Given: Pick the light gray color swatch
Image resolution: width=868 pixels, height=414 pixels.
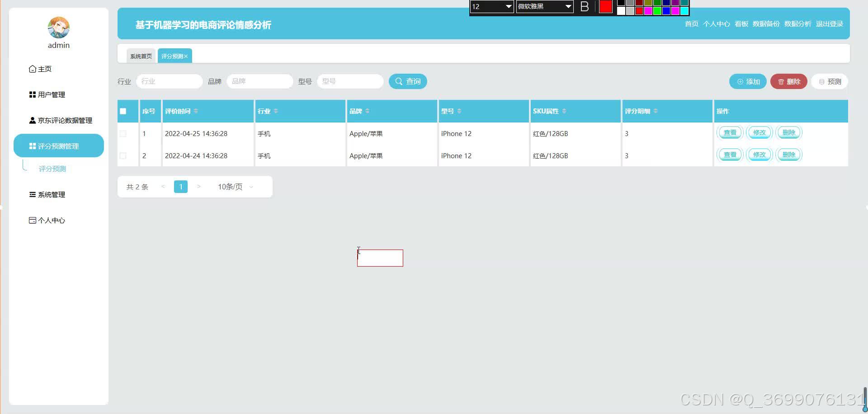Looking at the screenshot, I should pos(630,11).
